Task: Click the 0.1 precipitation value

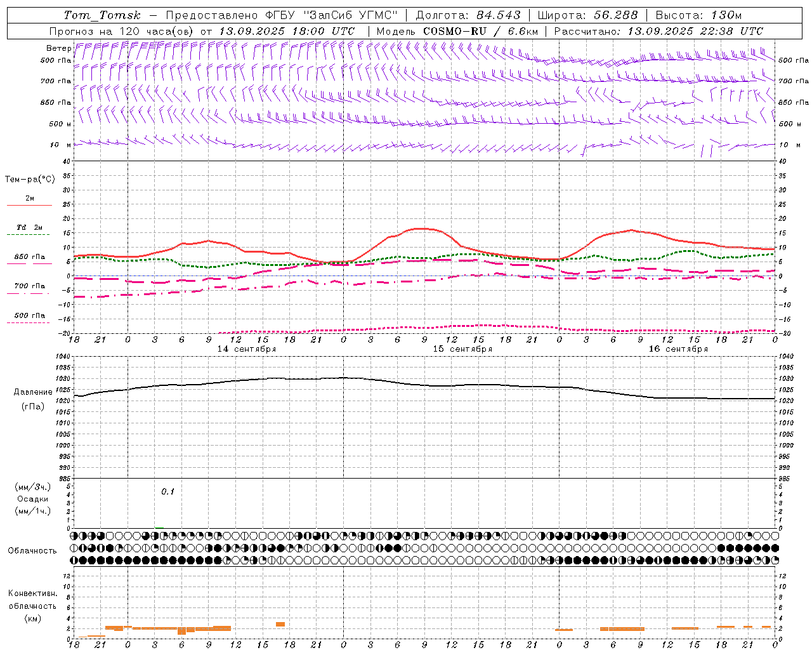Action: (x=167, y=491)
